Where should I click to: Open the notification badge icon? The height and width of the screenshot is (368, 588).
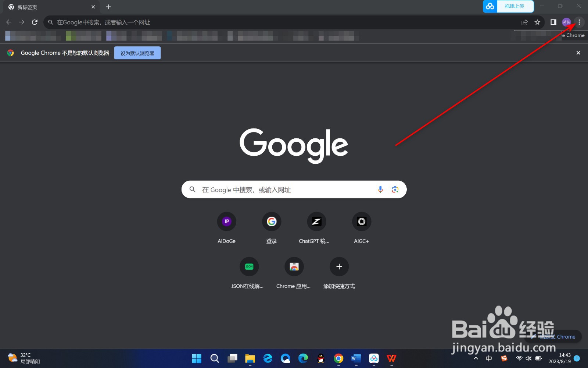(577, 358)
